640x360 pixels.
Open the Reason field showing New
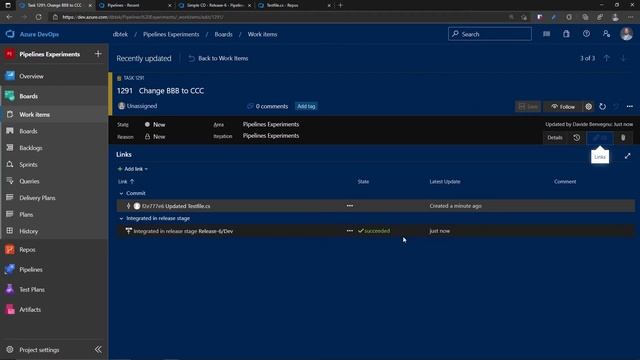tap(155, 137)
